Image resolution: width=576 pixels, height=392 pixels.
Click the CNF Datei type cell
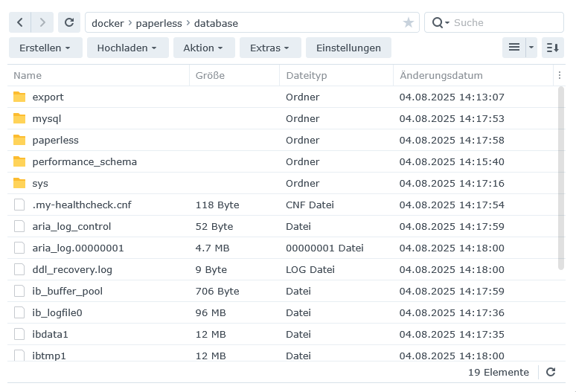[310, 205]
